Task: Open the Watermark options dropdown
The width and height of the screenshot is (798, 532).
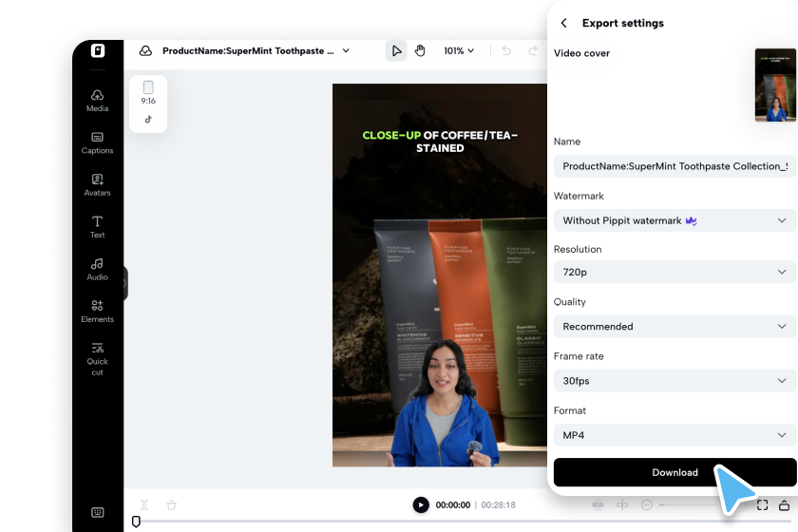Action: coord(674,220)
